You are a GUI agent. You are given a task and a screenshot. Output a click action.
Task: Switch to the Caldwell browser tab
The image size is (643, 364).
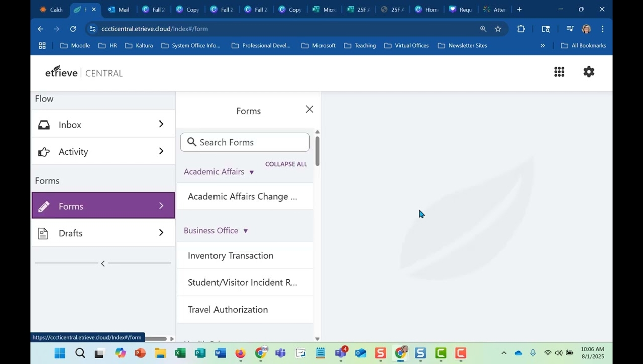pyautogui.click(x=51, y=9)
